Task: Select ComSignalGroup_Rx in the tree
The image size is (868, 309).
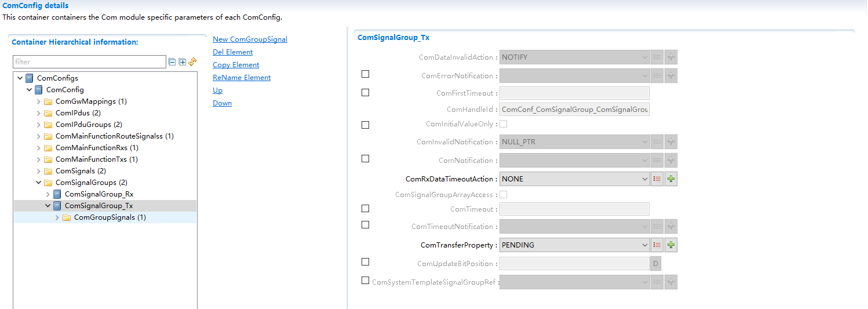Action: point(99,194)
